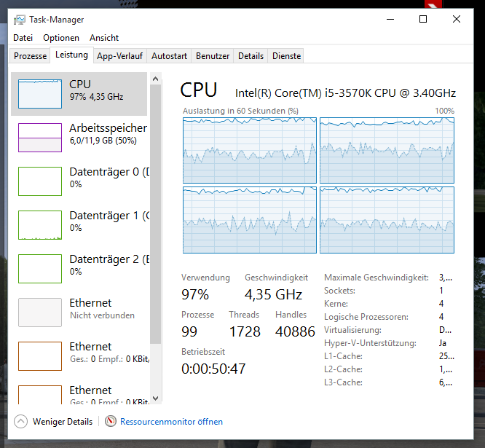Click the L1-Cache label
This screenshot has height=448, width=485.
(x=343, y=356)
